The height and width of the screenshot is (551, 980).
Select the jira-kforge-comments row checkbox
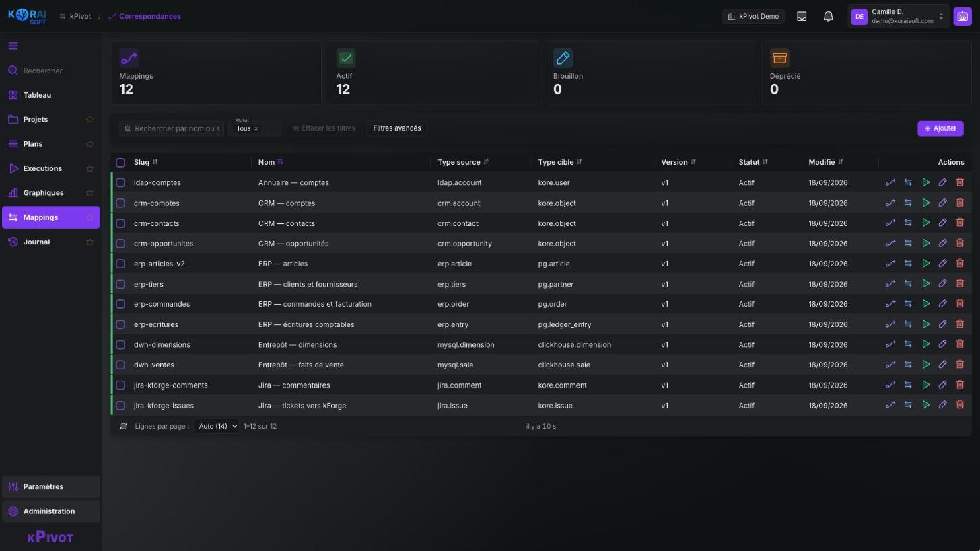120,385
